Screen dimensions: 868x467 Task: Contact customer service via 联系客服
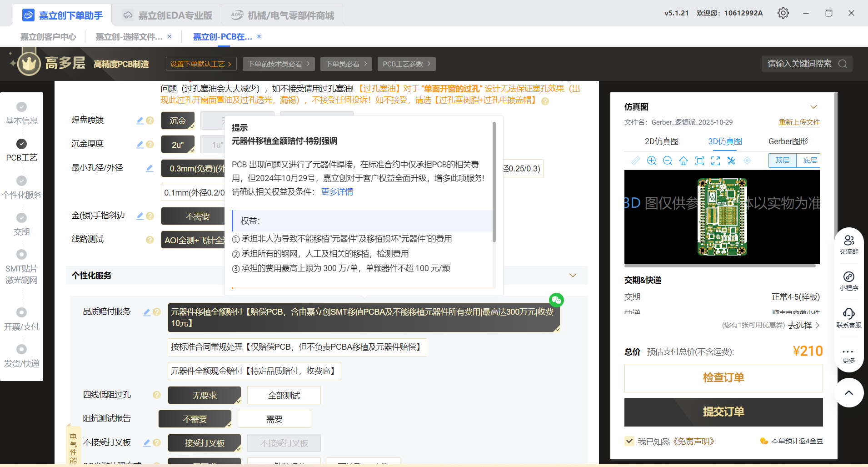tap(849, 318)
